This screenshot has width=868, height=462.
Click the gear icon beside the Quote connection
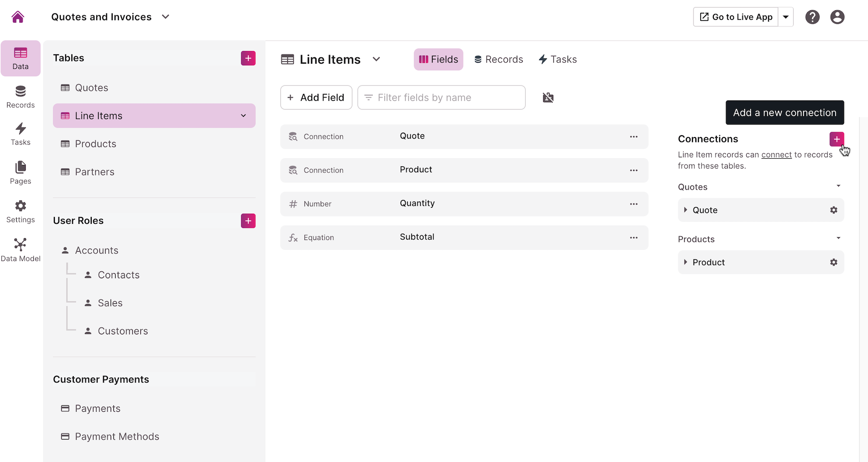click(834, 210)
